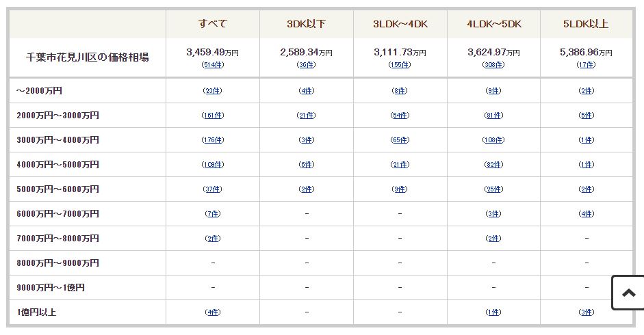
Task: Open 3件 for 5LDK以上 1億円以上
Action: click(x=586, y=312)
